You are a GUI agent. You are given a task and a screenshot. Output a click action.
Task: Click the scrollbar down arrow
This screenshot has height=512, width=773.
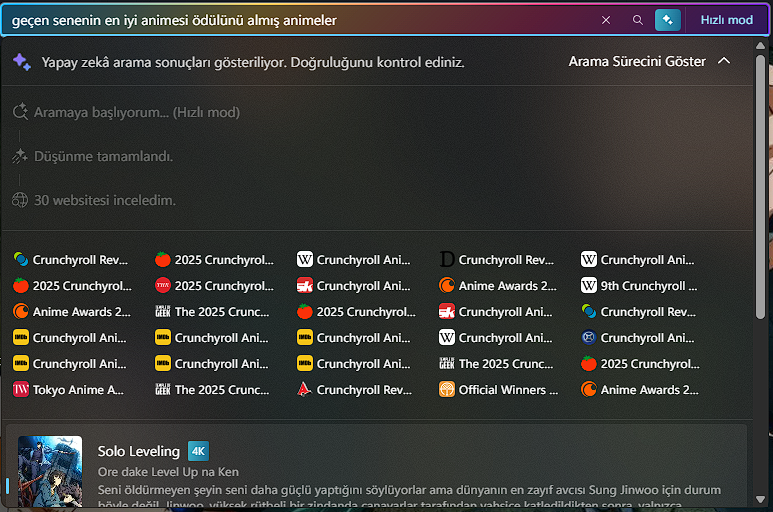tap(760, 499)
